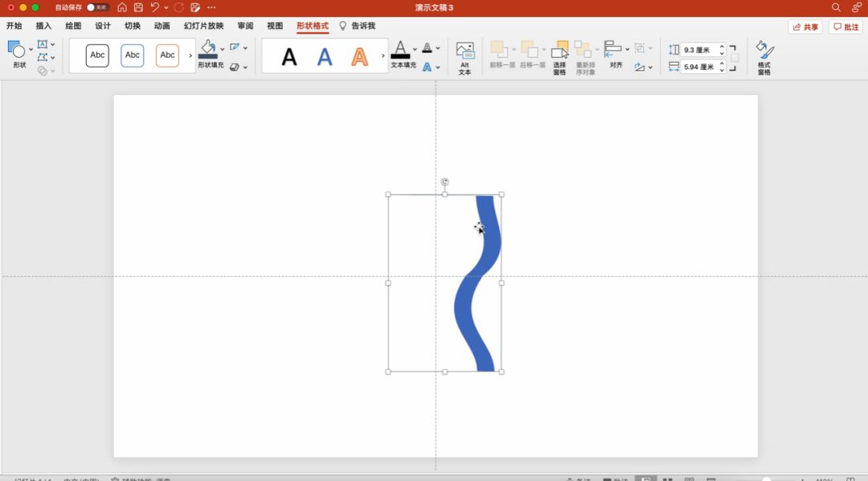
Task: Click the edit shape points icon
Action: click(42, 57)
